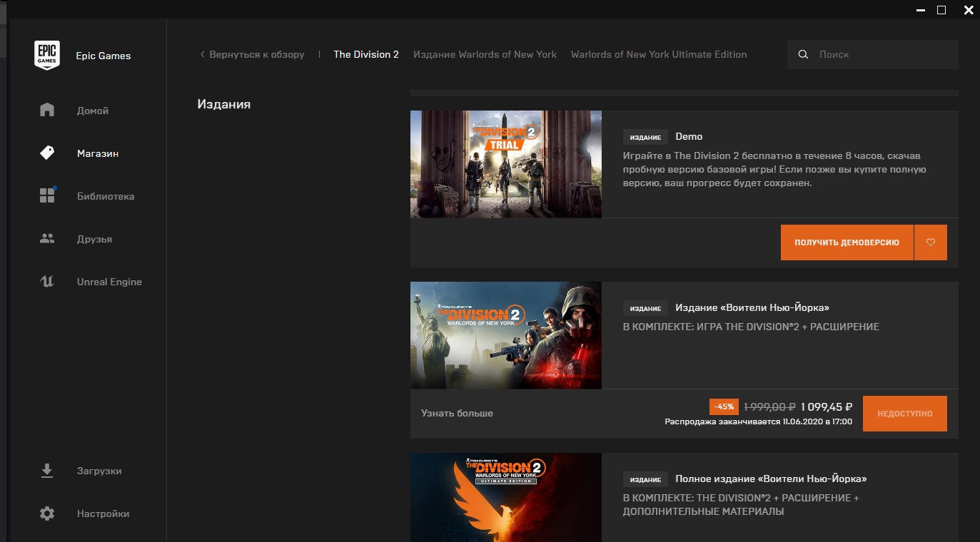Viewport: 980px width, 542px height.
Task: Go to Домой in the sidebar
Action: pos(93,111)
